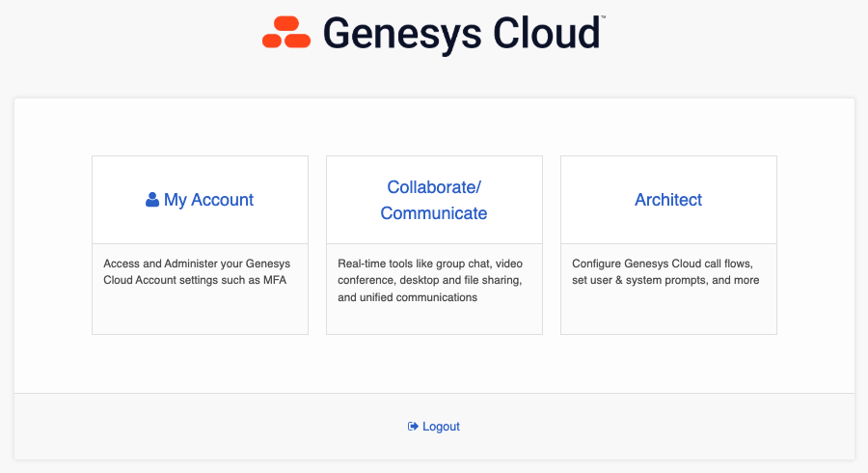Click the logout arrow icon
Screen dimensions: 868x473
[413, 426]
